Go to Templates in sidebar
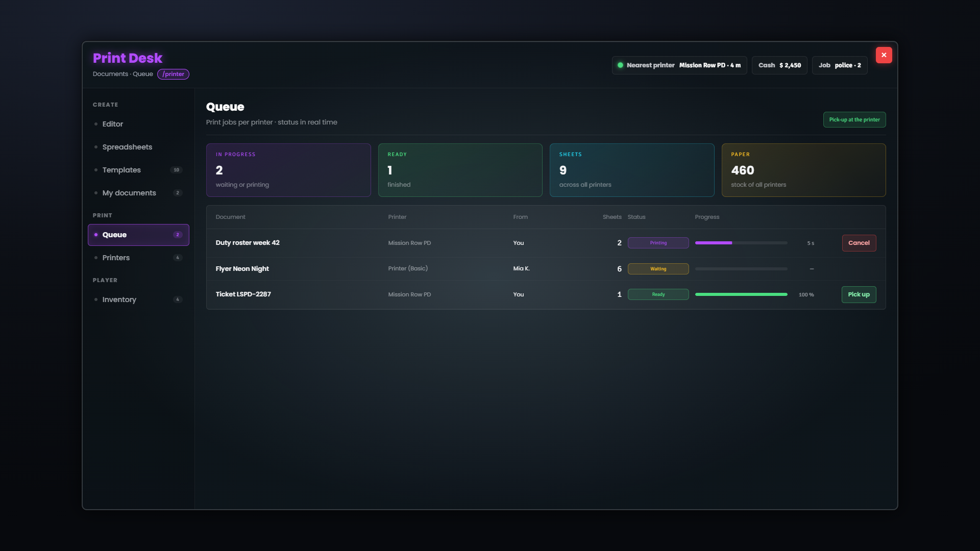Screen dimensions: 980x551 138,170
